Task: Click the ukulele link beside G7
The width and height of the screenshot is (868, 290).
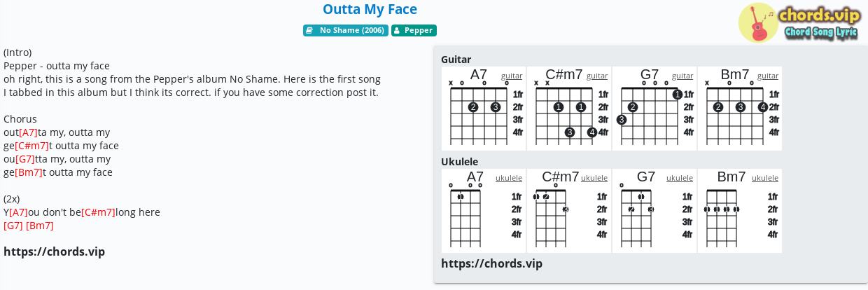Action: click(x=680, y=178)
